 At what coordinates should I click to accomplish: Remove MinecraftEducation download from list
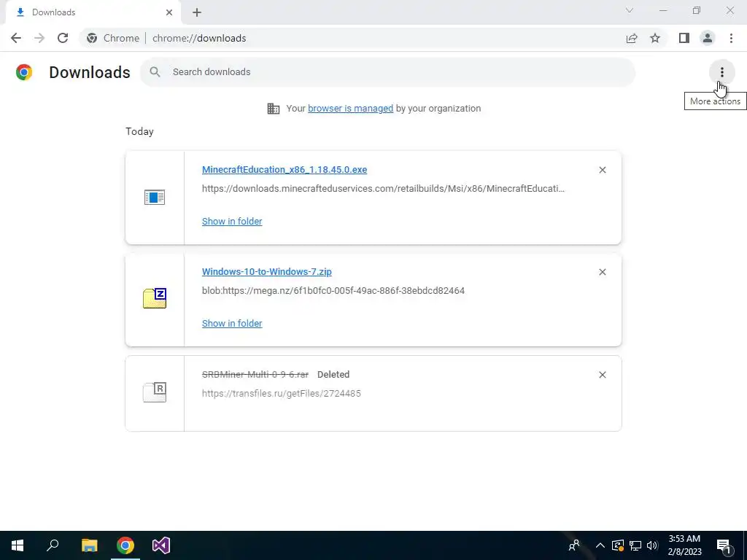pyautogui.click(x=602, y=170)
